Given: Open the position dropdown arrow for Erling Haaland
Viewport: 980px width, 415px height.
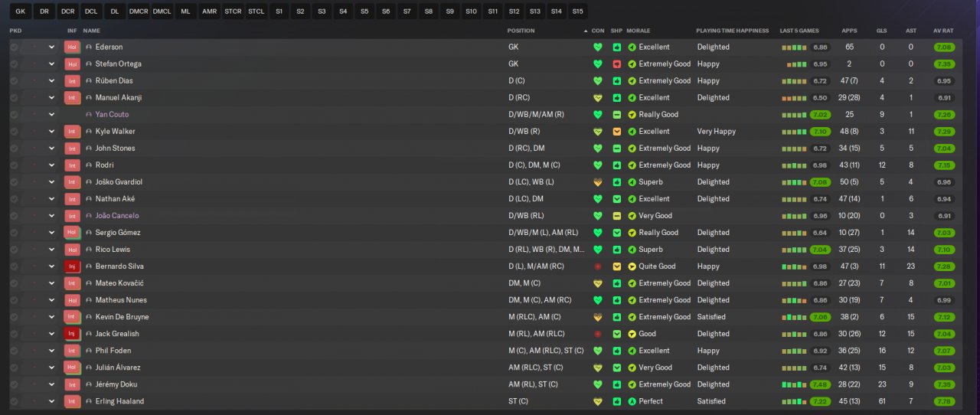Looking at the screenshot, I should click(52, 401).
